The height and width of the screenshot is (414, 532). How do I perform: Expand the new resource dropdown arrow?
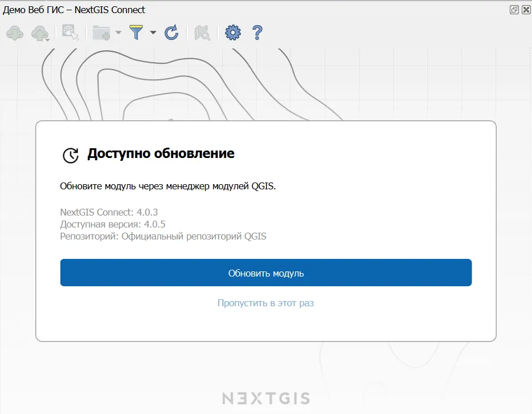[118, 33]
